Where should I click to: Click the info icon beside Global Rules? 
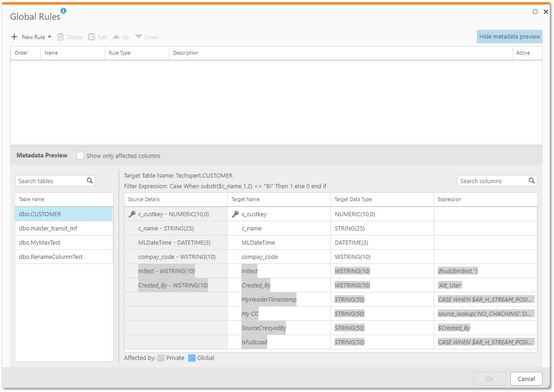63,11
